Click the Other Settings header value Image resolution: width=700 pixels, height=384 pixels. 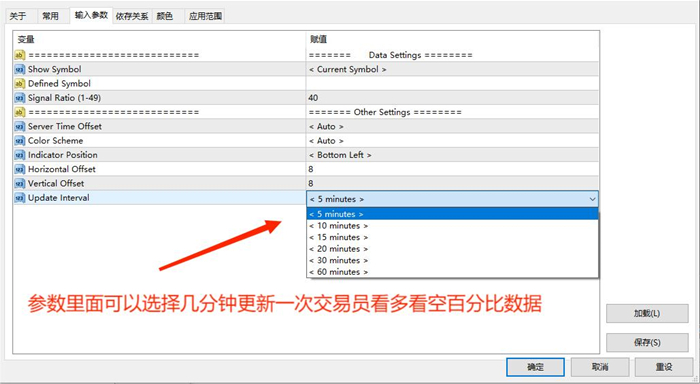tap(385, 112)
